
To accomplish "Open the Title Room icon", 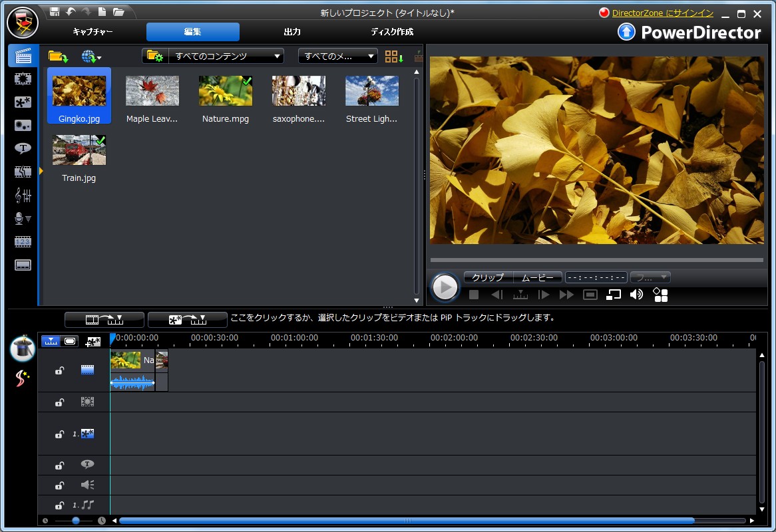I will click(23, 148).
